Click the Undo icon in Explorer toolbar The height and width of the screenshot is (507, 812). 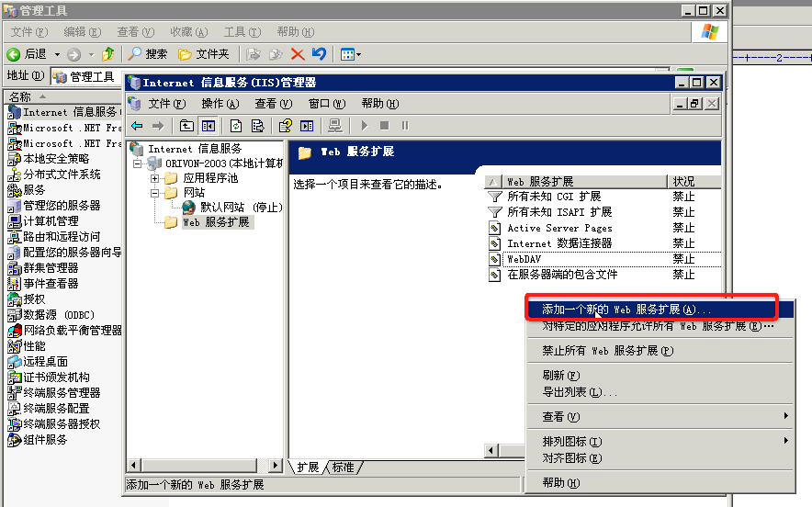point(319,54)
